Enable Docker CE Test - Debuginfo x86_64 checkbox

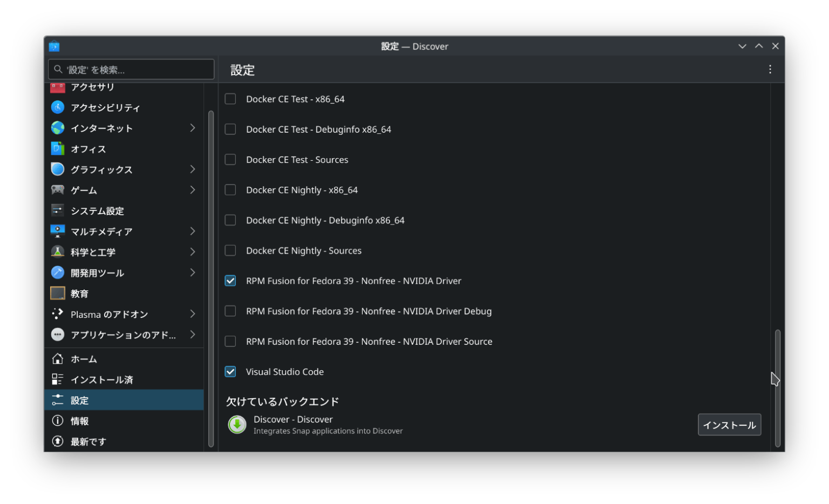pyautogui.click(x=230, y=129)
